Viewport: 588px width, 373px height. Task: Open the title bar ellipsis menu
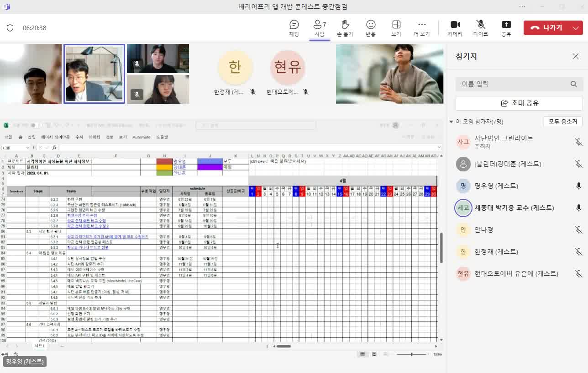[522, 7]
